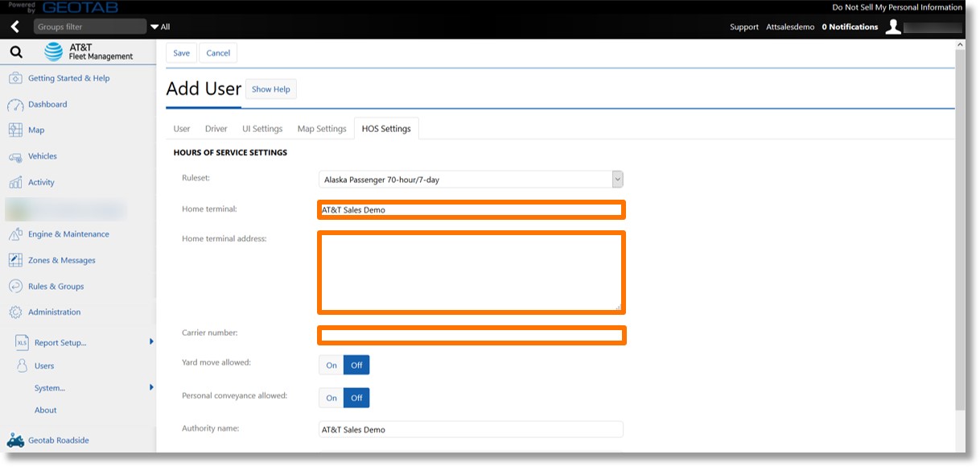Expand the Report Setup submenu arrow

(x=151, y=342)
